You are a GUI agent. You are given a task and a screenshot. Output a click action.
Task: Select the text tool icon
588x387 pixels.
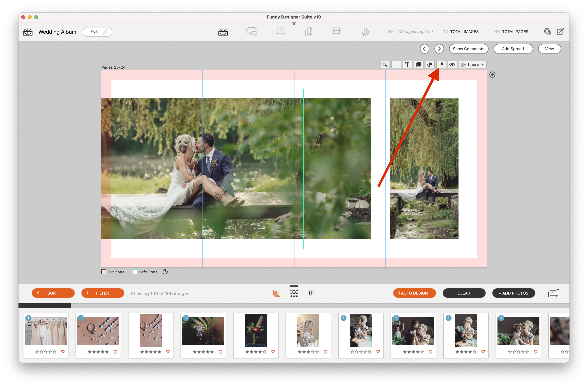[406, 64]
